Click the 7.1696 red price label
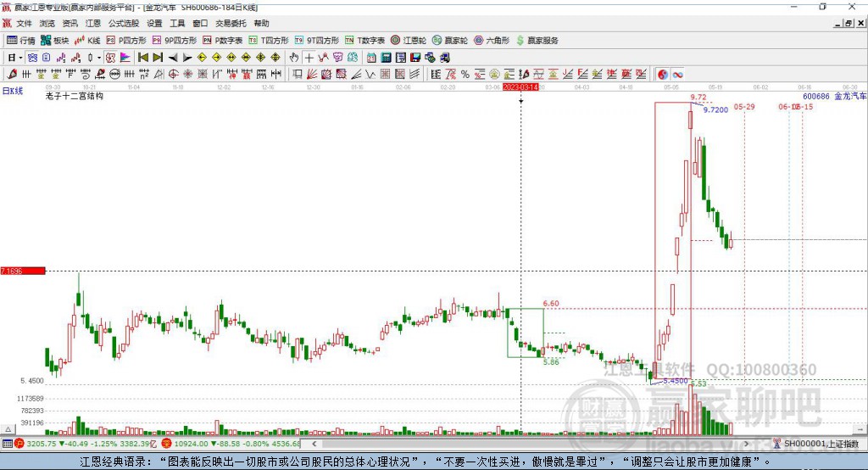The image size is (868, 470). [23, 271]
